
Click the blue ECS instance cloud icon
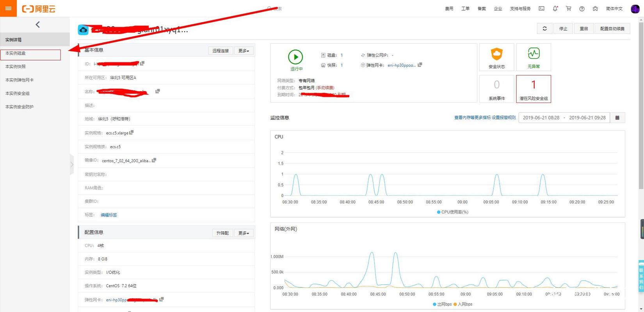point(83,30)
